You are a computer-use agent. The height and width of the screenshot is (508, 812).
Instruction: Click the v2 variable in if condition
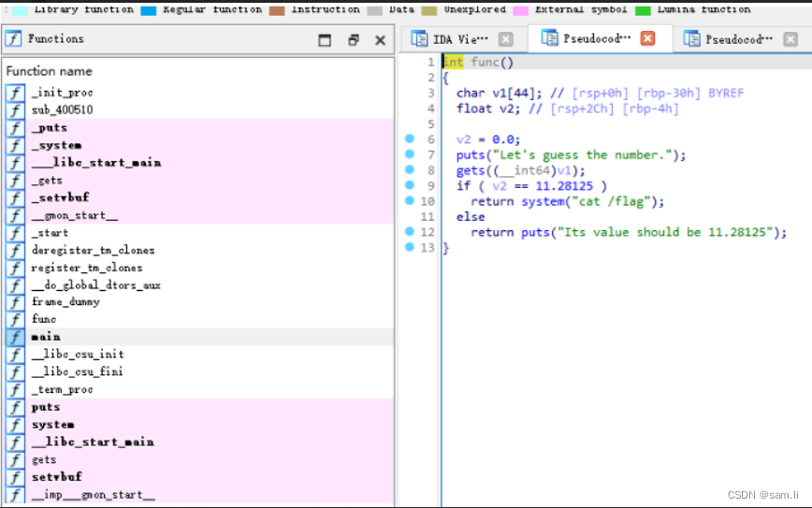coord(500,186)
